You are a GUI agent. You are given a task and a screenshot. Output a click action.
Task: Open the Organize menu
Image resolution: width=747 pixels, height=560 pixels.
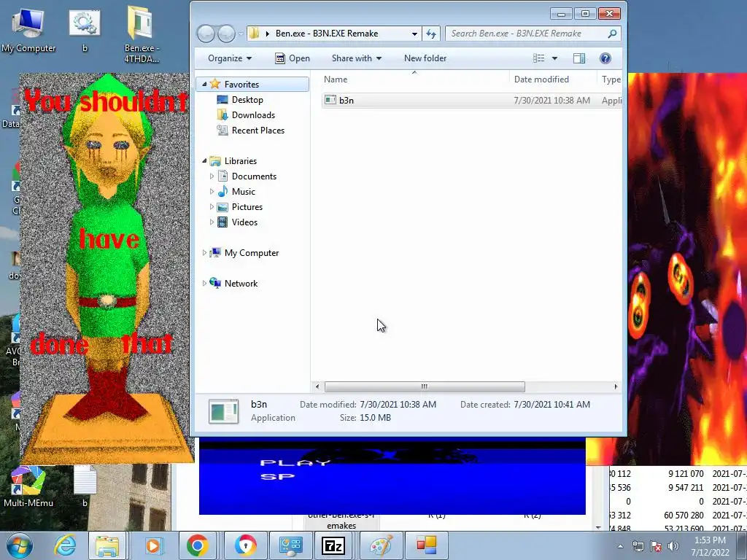pos(230,58)
